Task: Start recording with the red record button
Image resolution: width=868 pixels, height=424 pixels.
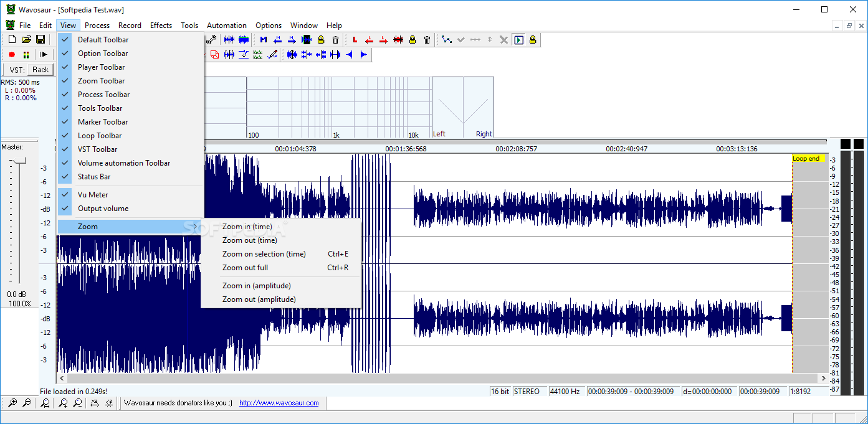Action: pos(11,55)
